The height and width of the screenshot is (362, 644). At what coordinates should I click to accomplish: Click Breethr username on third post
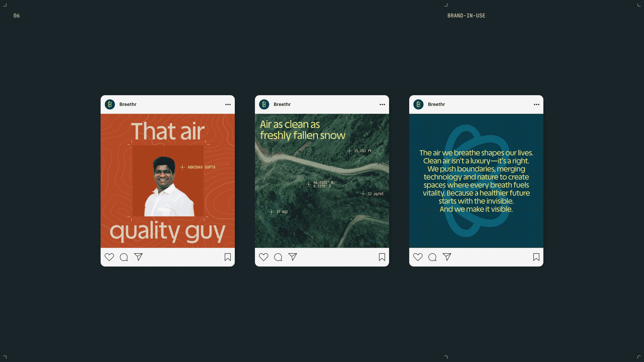(x=436, y=105)
